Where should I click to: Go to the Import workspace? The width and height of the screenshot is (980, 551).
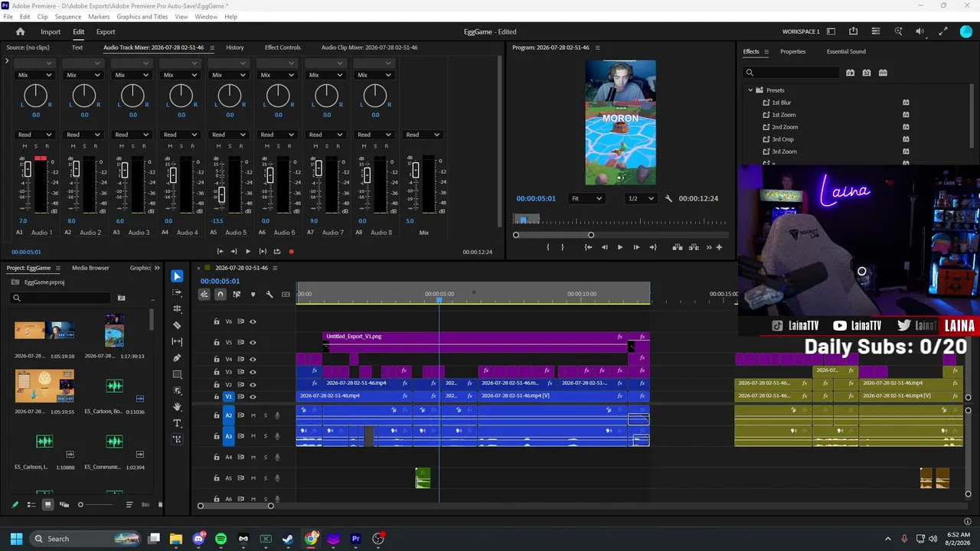[x=51, y=31]
